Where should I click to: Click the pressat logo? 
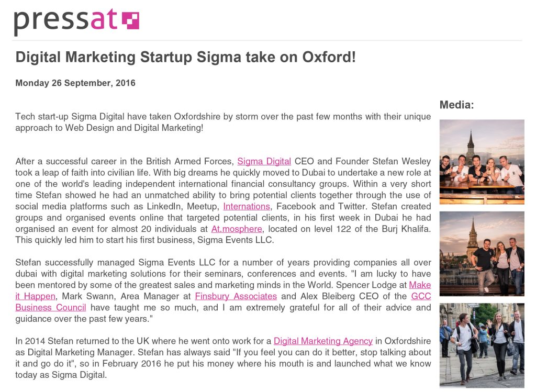click(x=76, y=22)
